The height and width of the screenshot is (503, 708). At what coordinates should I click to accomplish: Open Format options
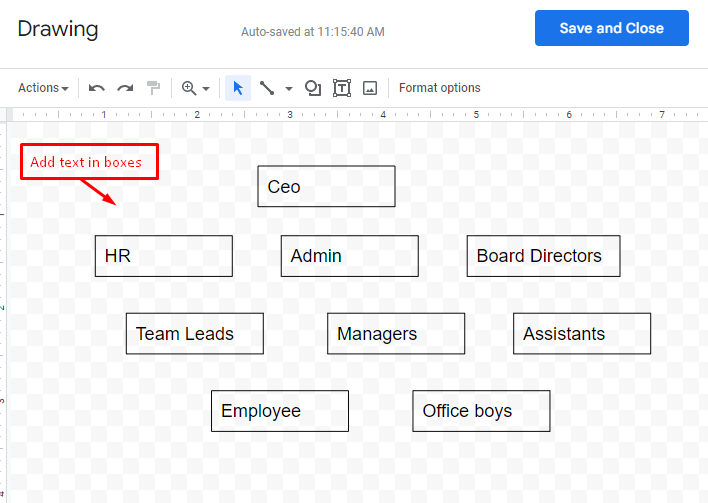439,88
